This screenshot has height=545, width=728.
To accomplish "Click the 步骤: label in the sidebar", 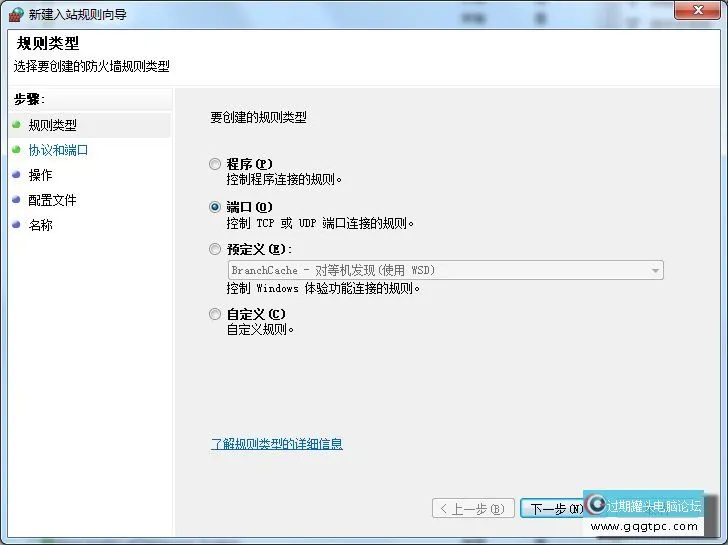I will click(29, 99).
